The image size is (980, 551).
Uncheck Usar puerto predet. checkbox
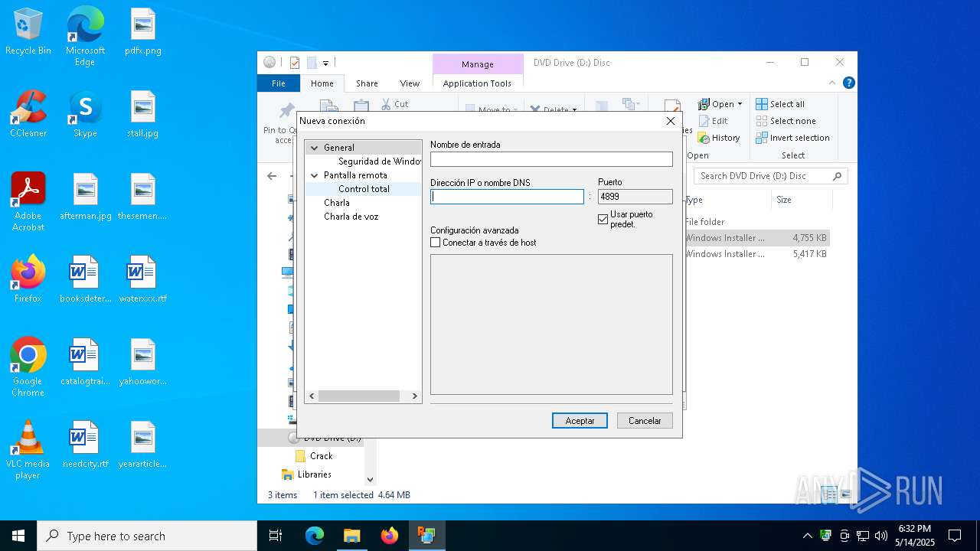point(603,220)
